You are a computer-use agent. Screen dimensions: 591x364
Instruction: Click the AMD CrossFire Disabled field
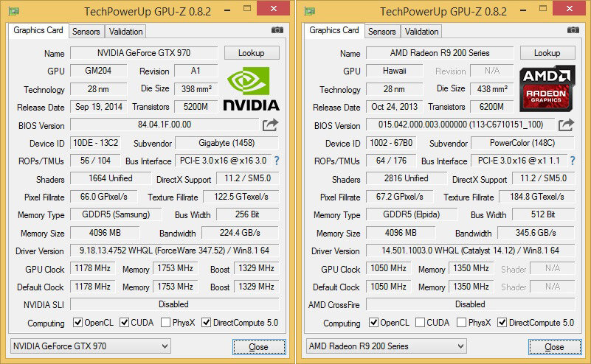point(471,304)
